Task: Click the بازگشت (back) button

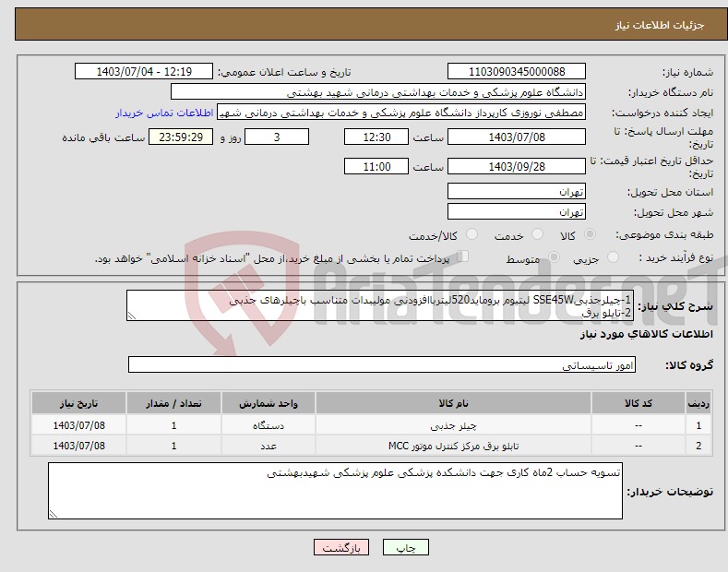Action: pyautogui.click(x=341, y=548)
